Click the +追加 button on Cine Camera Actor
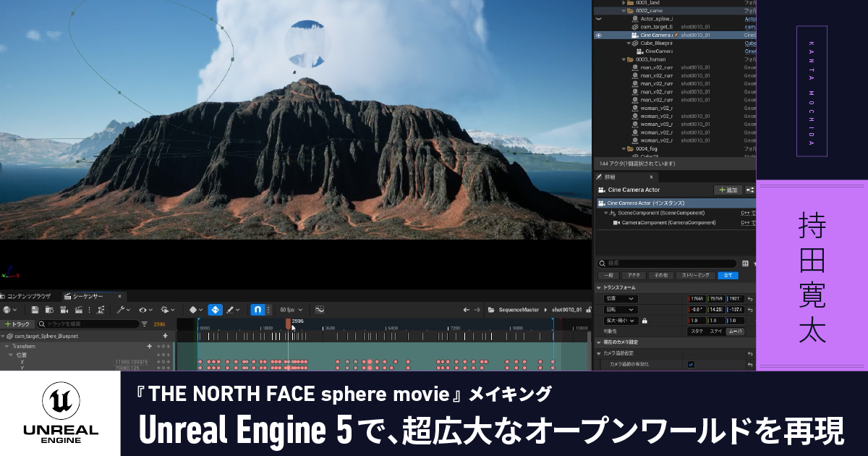Image resolution: width=868 pixels, height=456 pixels. point(729,189)
